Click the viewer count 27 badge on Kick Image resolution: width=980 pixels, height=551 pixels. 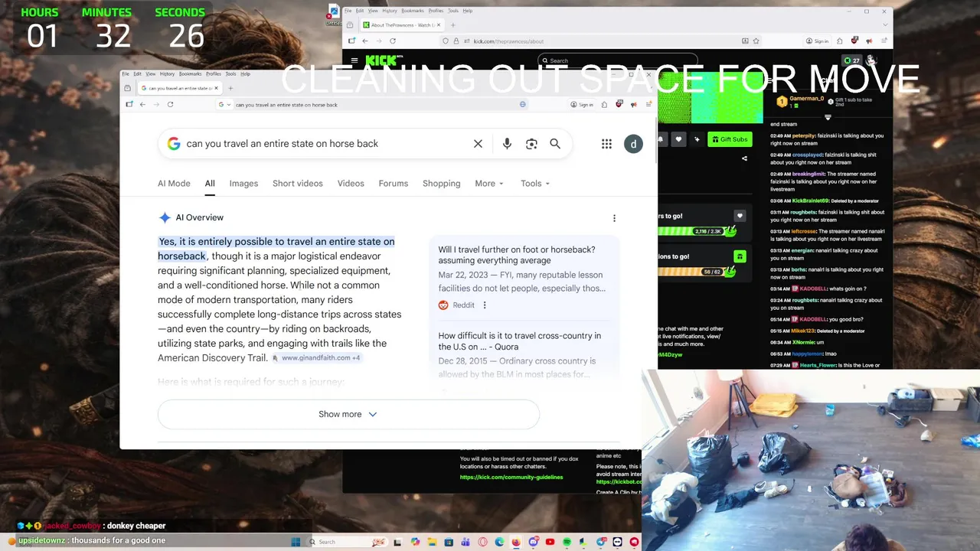pyautogui.click(x=852, y=60)
